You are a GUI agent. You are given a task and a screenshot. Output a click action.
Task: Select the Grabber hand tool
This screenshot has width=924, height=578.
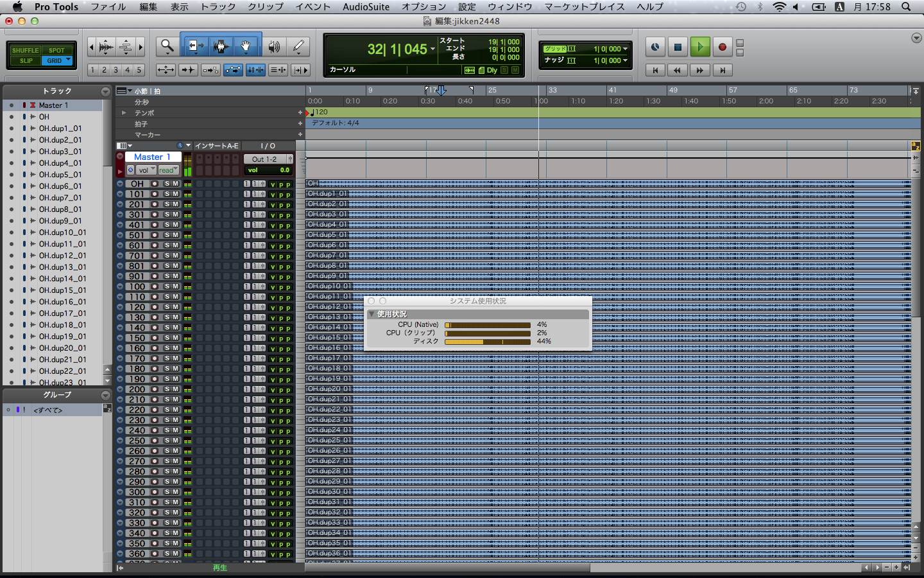pyautogui.click(x=246, y=46)
